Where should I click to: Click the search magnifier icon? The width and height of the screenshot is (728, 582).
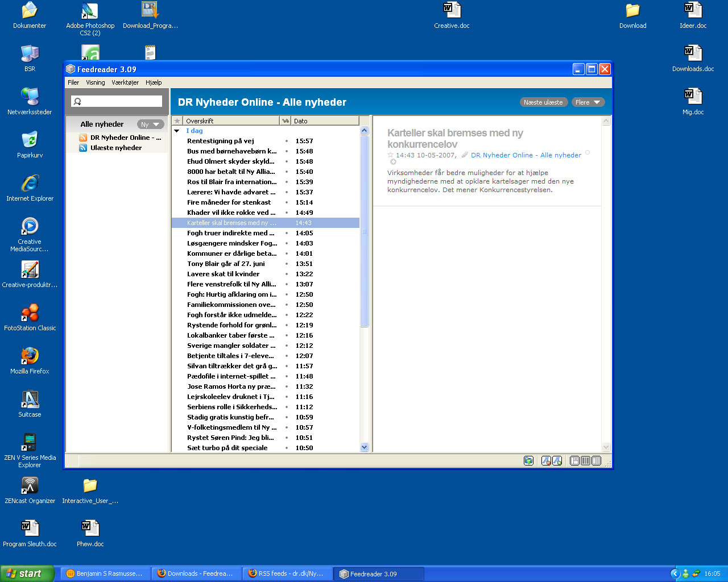click(x=77, y=101)
